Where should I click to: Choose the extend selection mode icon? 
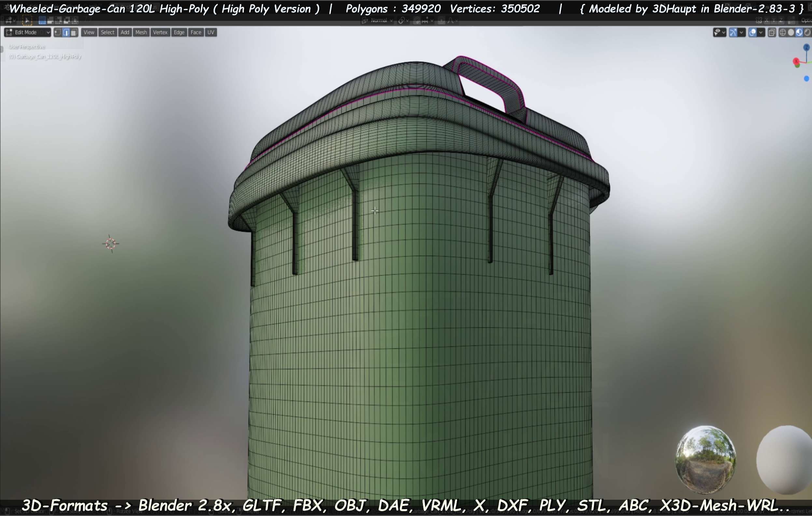click(x=50, y=21)
